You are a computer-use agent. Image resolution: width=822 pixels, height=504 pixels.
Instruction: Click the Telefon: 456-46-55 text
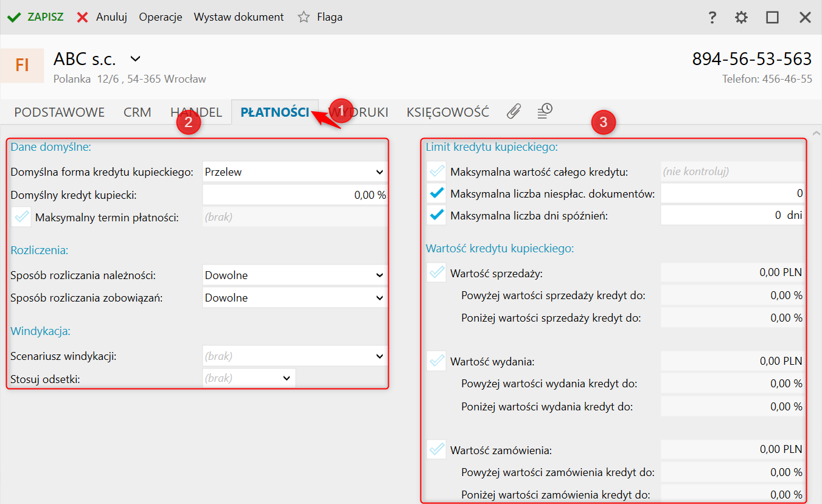(767, 79)
